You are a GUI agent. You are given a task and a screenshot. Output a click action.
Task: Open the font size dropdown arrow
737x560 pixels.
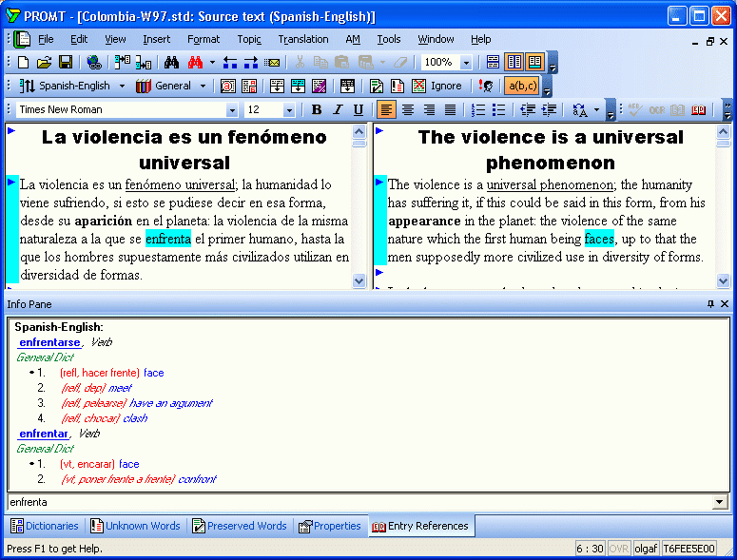pyautogui.click(x=289, y=111)
